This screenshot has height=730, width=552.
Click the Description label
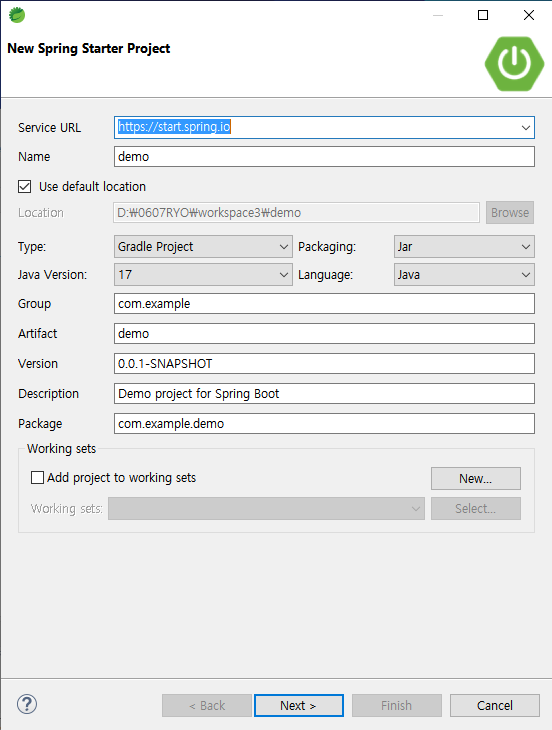tap(48, 394)
